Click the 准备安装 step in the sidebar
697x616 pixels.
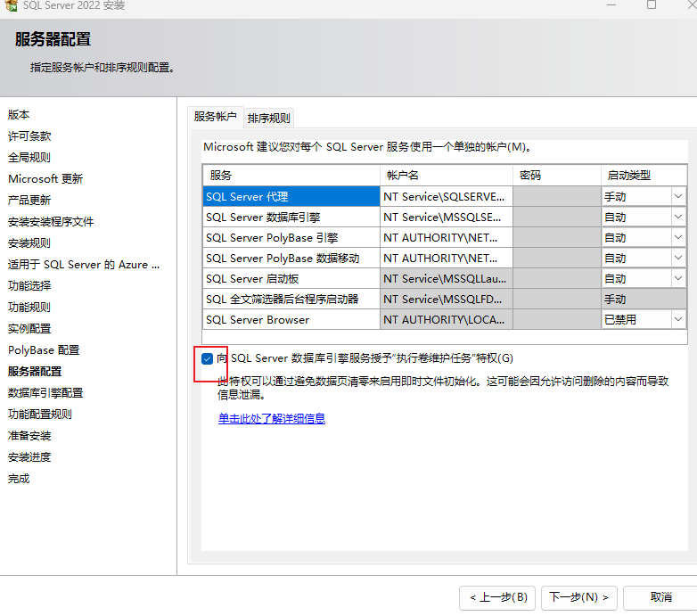click(29, 436)
